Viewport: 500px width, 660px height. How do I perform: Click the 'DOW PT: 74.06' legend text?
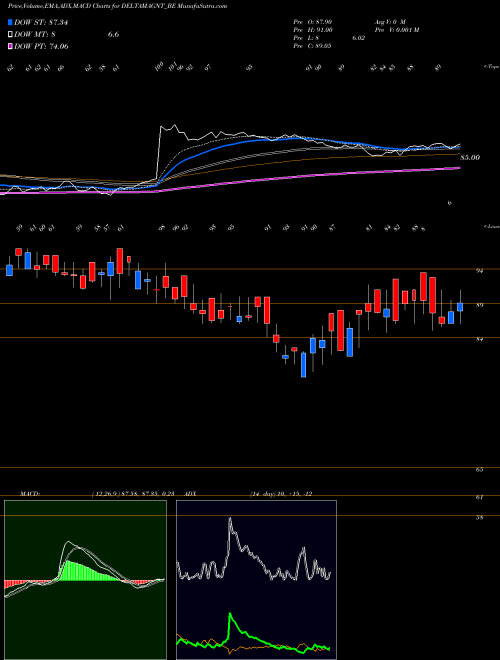click(x=41, y=46)
